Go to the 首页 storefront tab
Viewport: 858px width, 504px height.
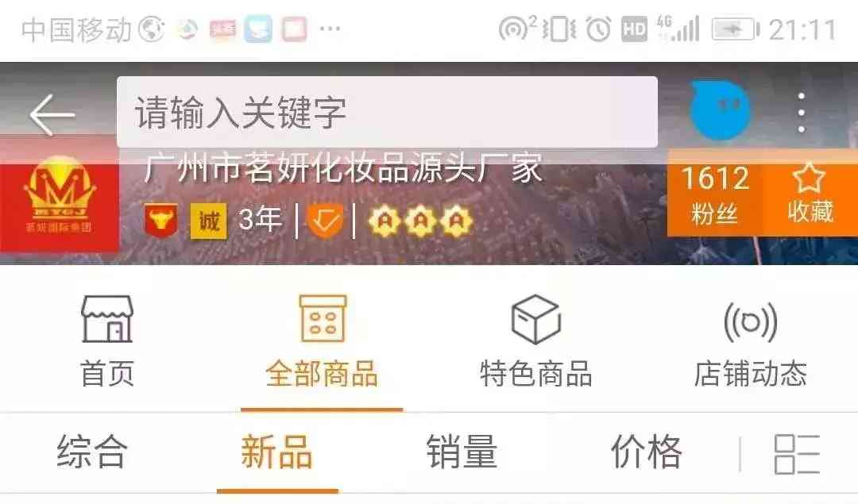pos(107,341)
